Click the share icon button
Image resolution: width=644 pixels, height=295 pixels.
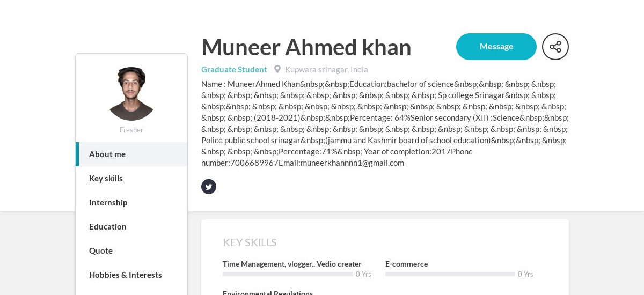point(555,47)
